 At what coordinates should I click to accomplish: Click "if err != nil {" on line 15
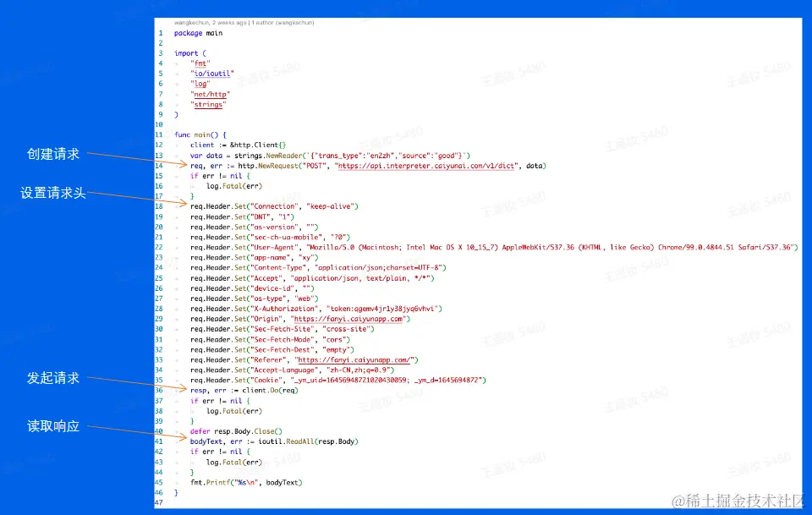[x=220, y=176]
